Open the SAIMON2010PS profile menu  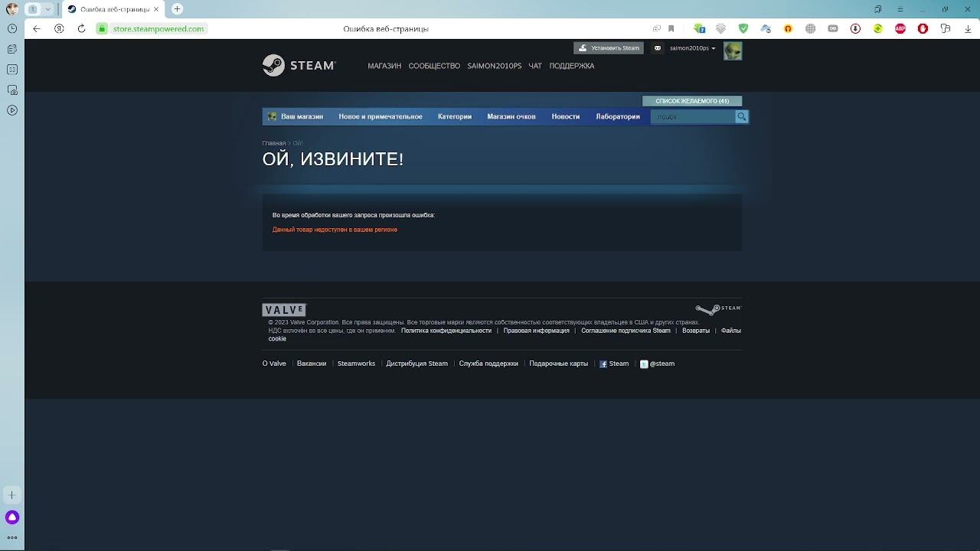pos(495,66)
